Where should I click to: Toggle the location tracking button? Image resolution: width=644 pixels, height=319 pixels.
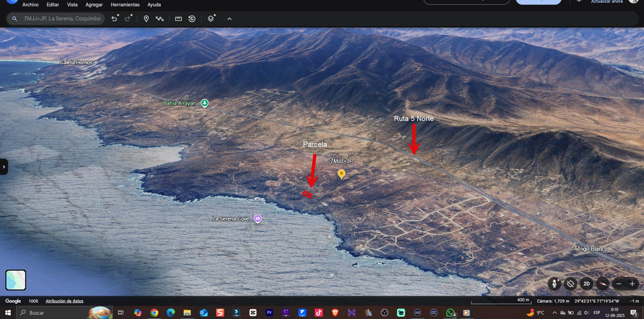(x=570, y=284)
